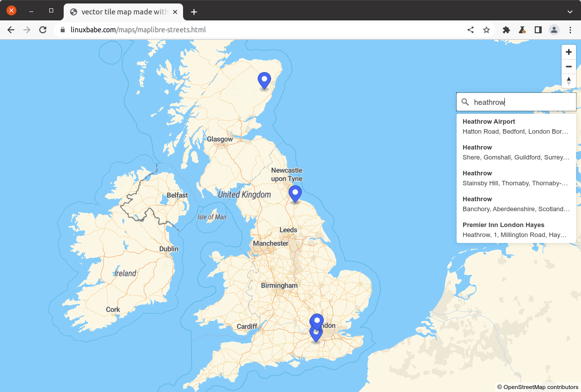Image resolution: width=581 pixels, height=392 pixels.
Task: Bookmark this page with the star
Action: (x=486, y=30)
